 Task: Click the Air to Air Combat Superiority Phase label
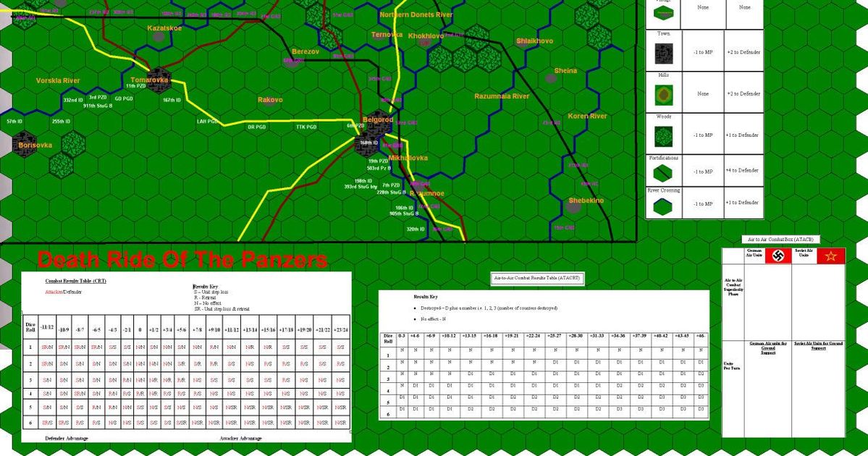tap(733, 287)
